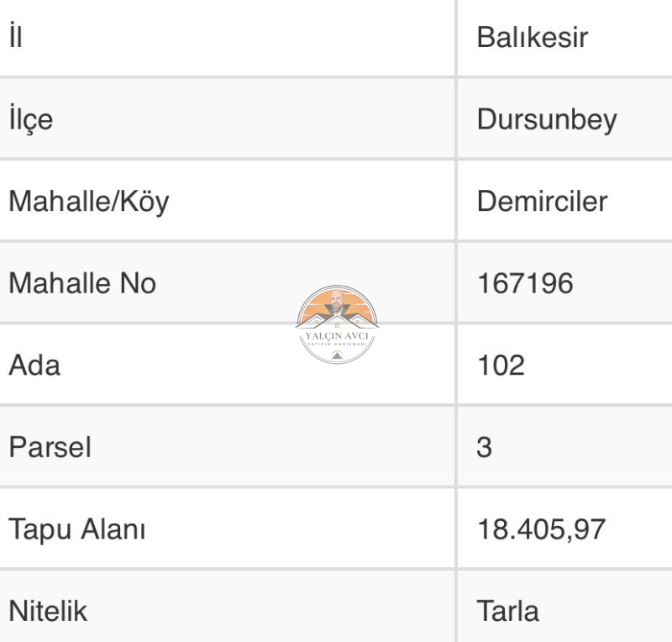672x642 pixels.
Task: Click the Mahalle/Köy row label
Action: (x=89, y=202)
